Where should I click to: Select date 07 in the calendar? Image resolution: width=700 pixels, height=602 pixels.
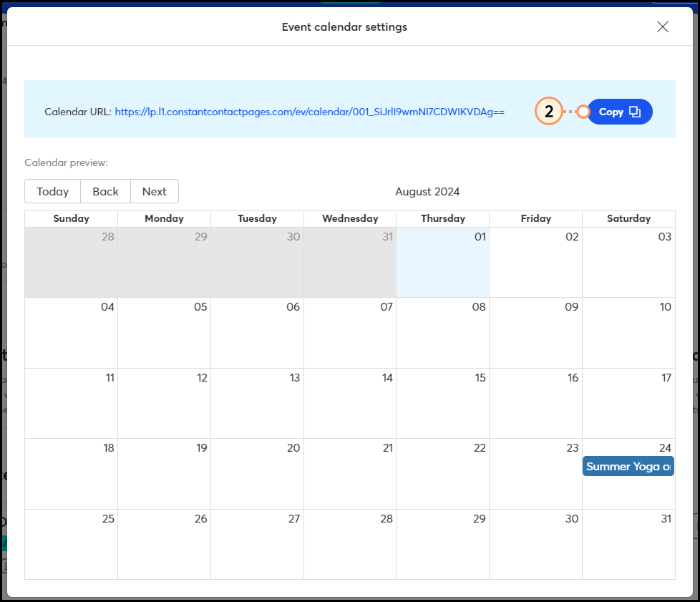point(387,307)
